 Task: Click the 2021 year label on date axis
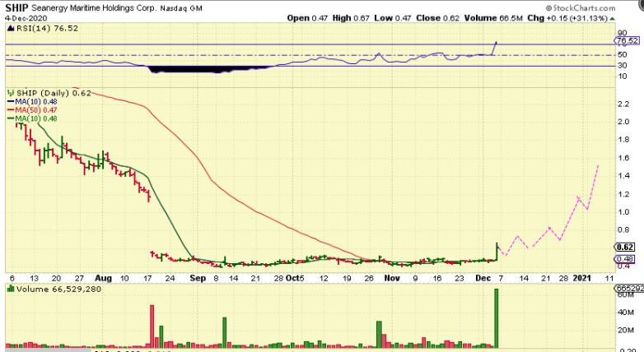click(581, 278)
